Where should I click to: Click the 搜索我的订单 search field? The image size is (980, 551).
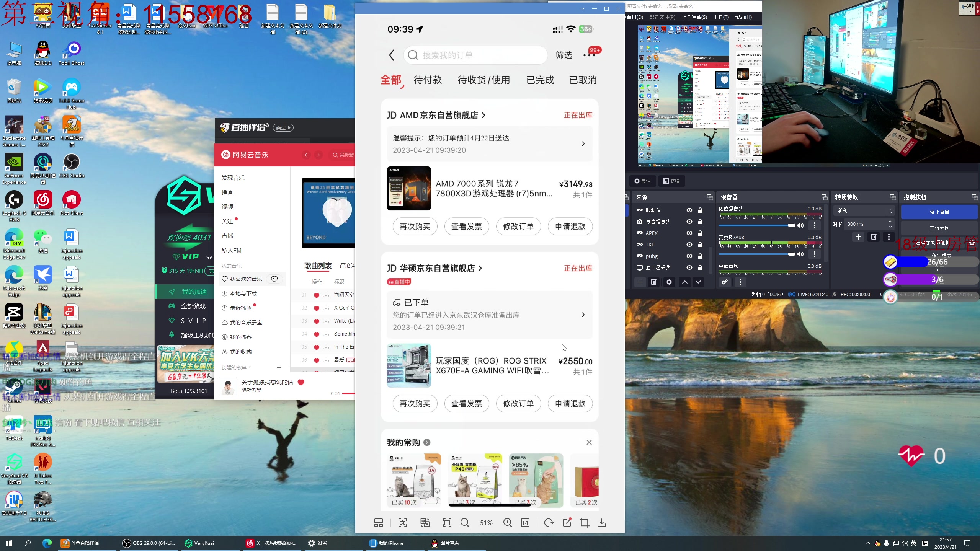pyautogui.click(x=475, y=55)
